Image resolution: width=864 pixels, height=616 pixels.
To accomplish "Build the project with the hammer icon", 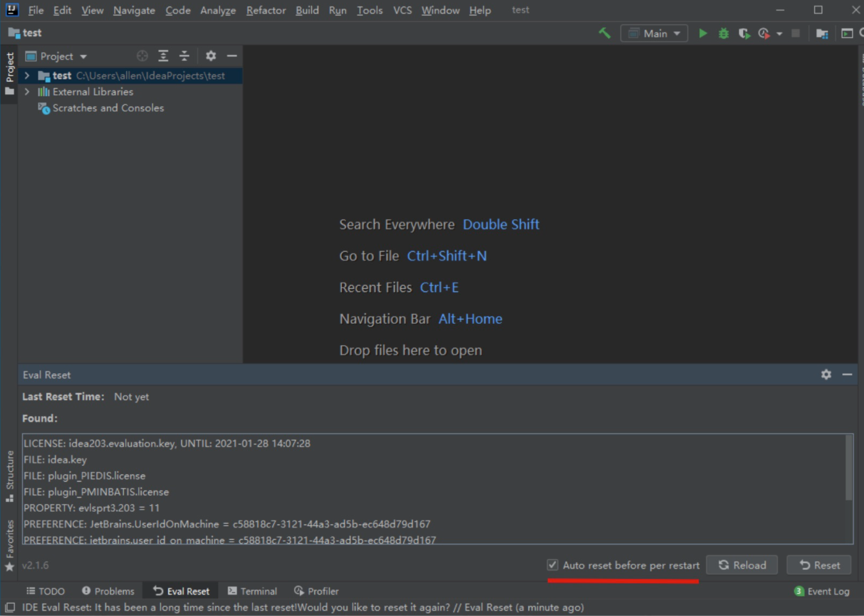I will click(604, 33).
